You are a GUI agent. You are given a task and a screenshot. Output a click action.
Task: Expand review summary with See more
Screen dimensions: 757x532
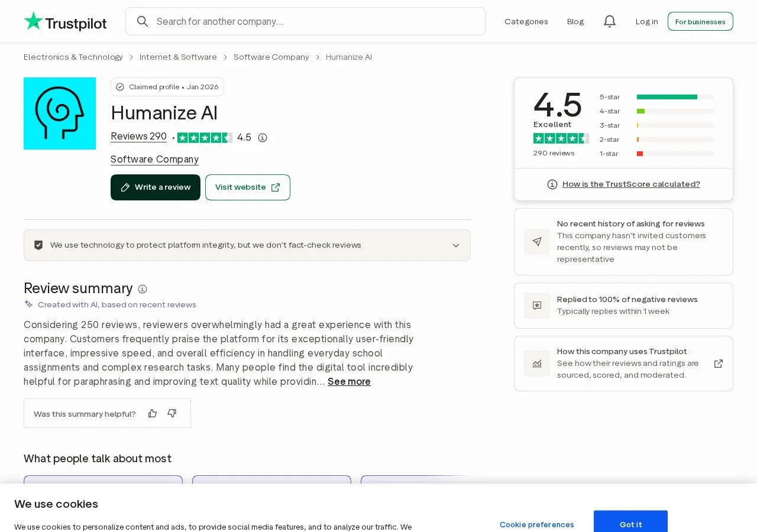pyautogui.click(x=349, y=381)
